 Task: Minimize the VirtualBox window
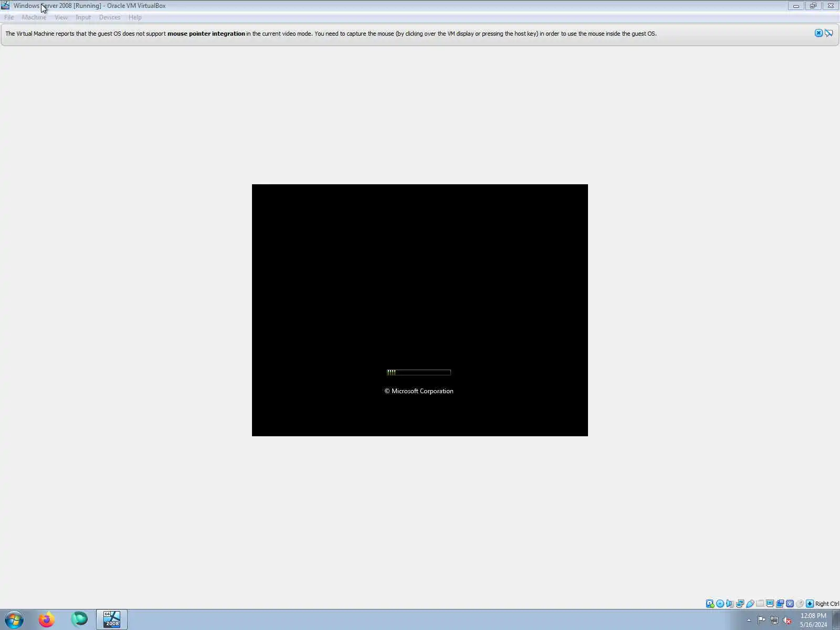click(x=796, y=6)
